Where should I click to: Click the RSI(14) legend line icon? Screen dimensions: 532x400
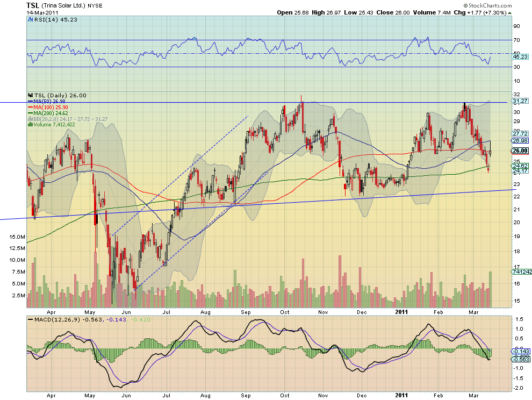click(31, 20)
